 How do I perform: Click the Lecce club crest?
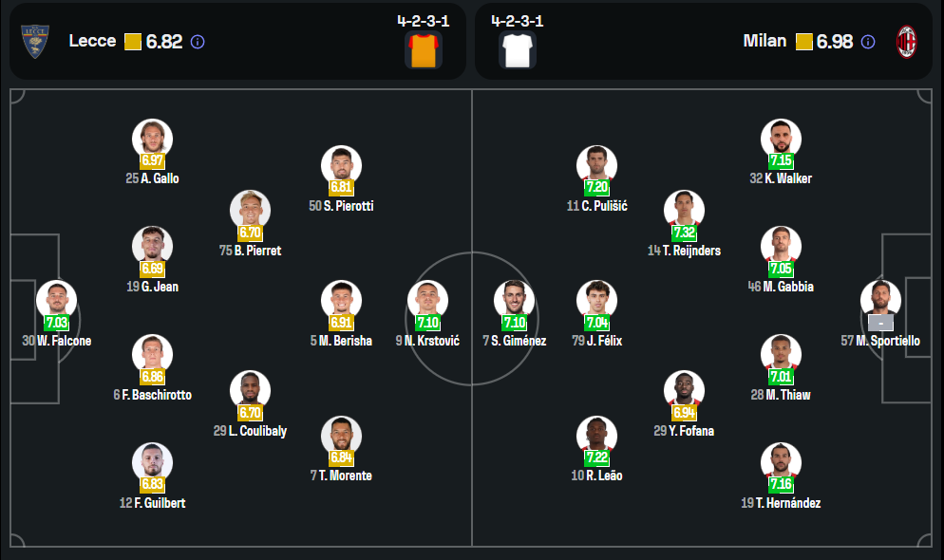tap(35, 41)
